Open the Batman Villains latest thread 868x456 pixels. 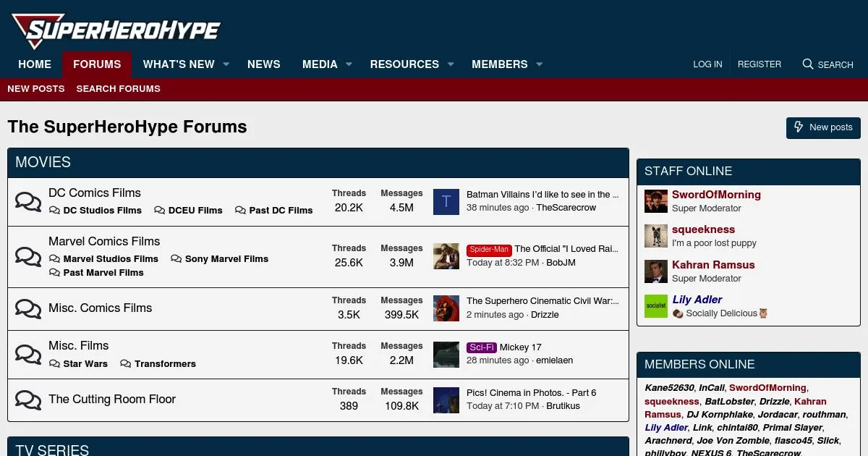click(x=542, y=195)
